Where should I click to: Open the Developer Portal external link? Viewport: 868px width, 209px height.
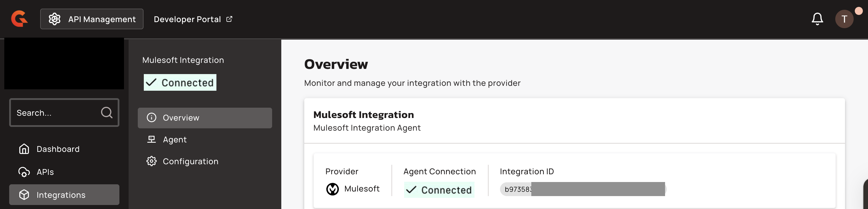click(x=193, y=19)
